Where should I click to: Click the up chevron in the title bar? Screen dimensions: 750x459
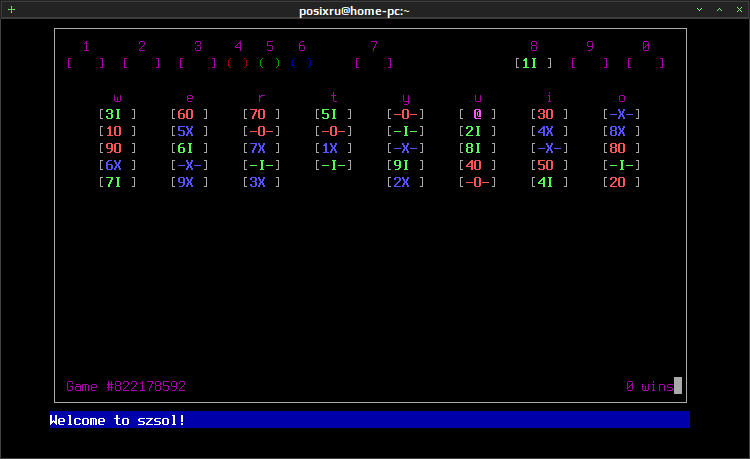pyautogui.click(x=719, y=10)
